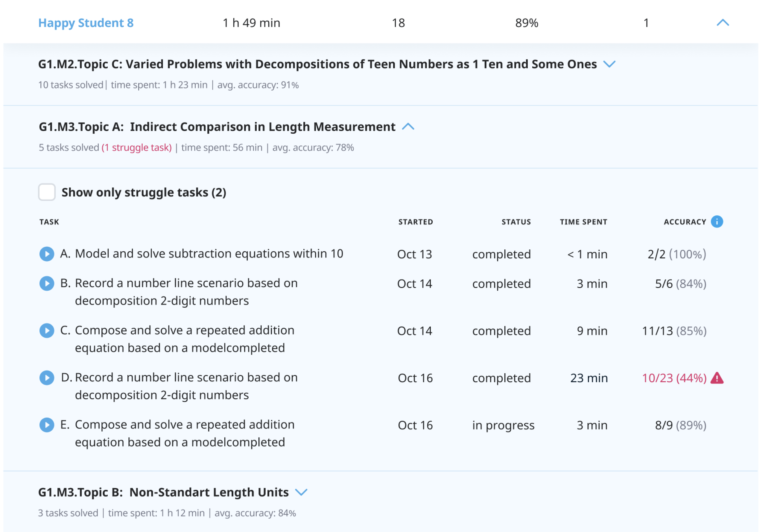Click the Status column header
The image size is (771, 532).
tap(516, 222)
